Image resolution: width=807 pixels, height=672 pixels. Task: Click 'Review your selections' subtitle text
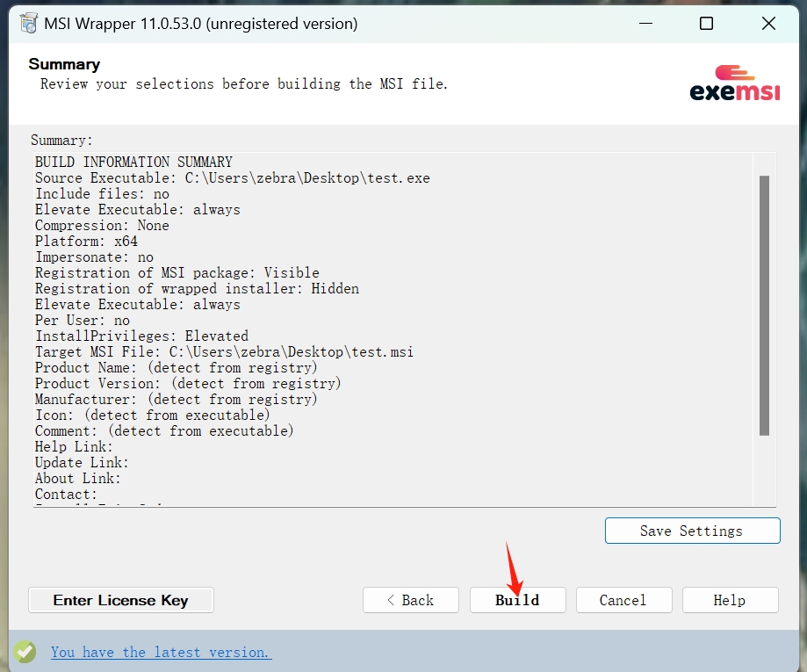(244, 84)
